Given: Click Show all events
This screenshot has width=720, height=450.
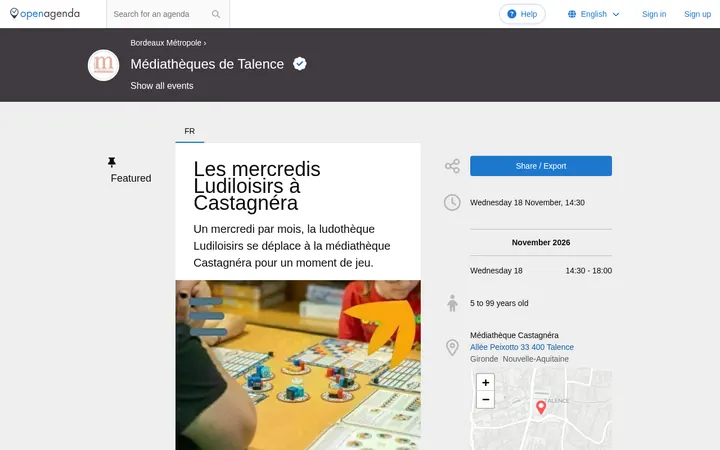Looking at the screenshot, I should tap(162, 86).
